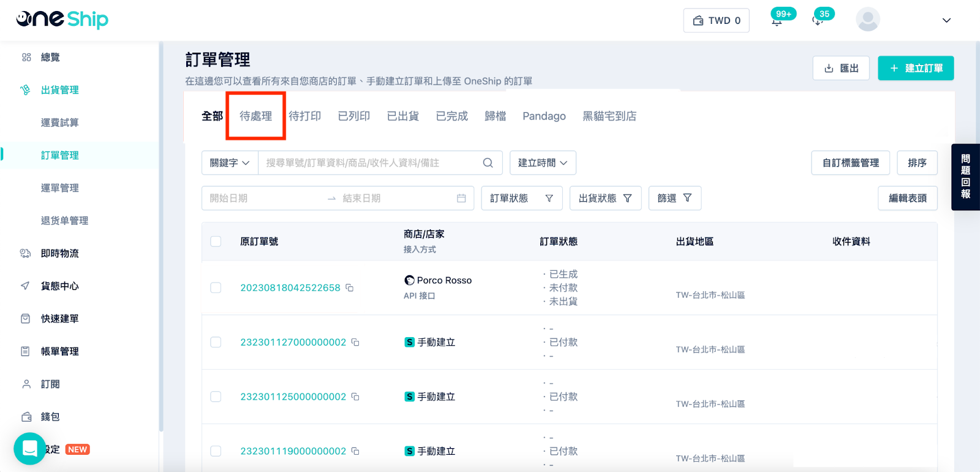Open the calendar icon in date range
Viewport: 980px width, 472px height.
tap(461, 198)
